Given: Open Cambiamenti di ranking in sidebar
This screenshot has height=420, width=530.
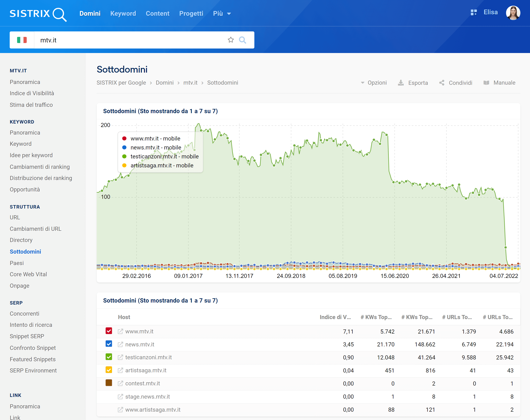Looking at the screenshot, I should (40, 167).
